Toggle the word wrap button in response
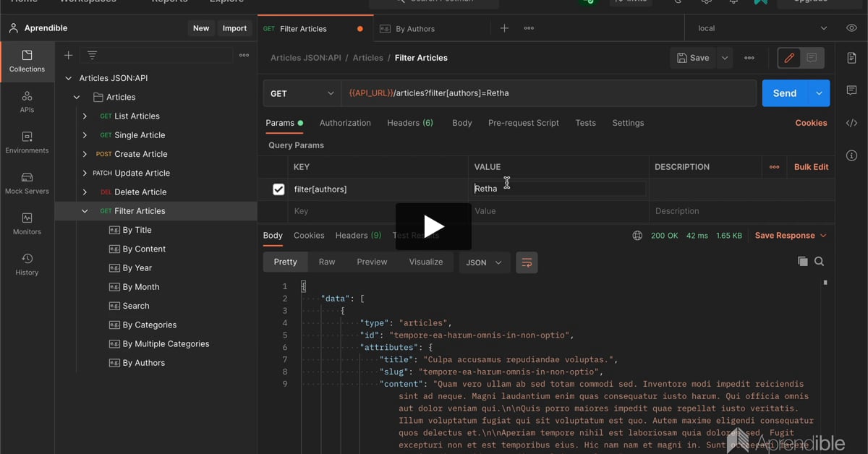The width and height of the screenshot is (868, 454). tap(527, 262)
